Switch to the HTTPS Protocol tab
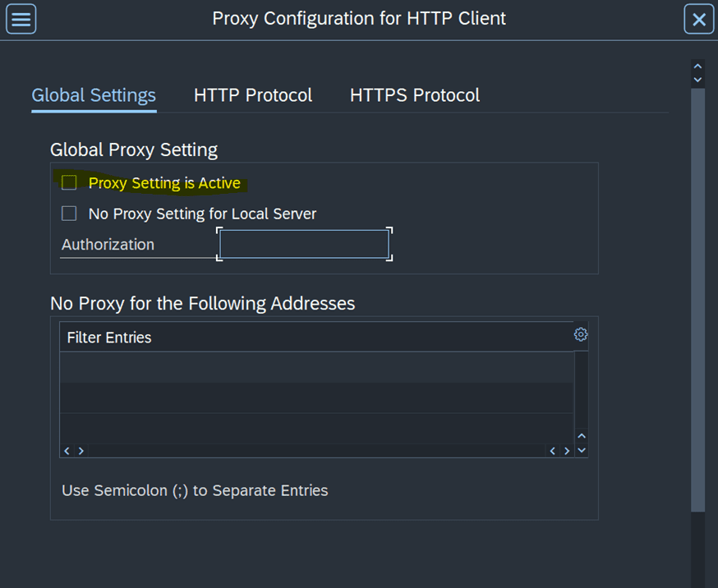 point(414,95)
